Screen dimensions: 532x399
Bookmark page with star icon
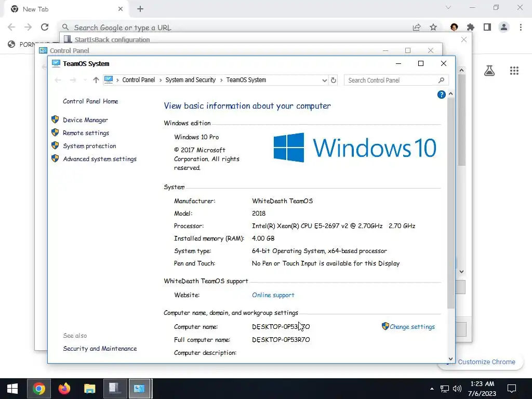[433, 28]
